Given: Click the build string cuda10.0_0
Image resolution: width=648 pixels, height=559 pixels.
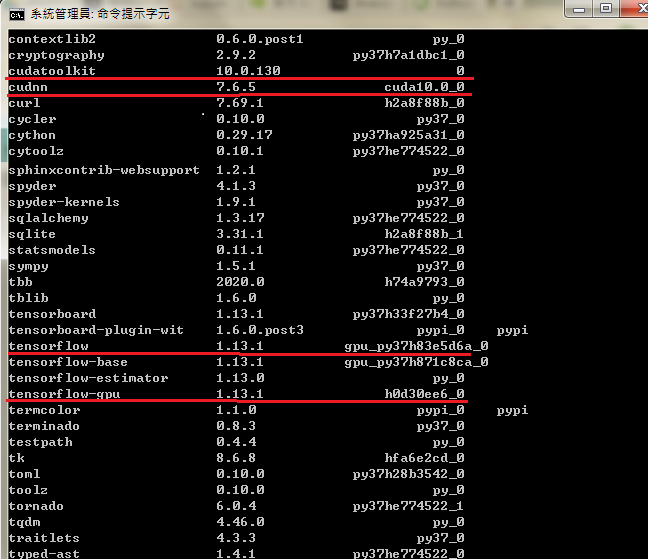Looking at the screenshot, I should (x=424, y=87).
